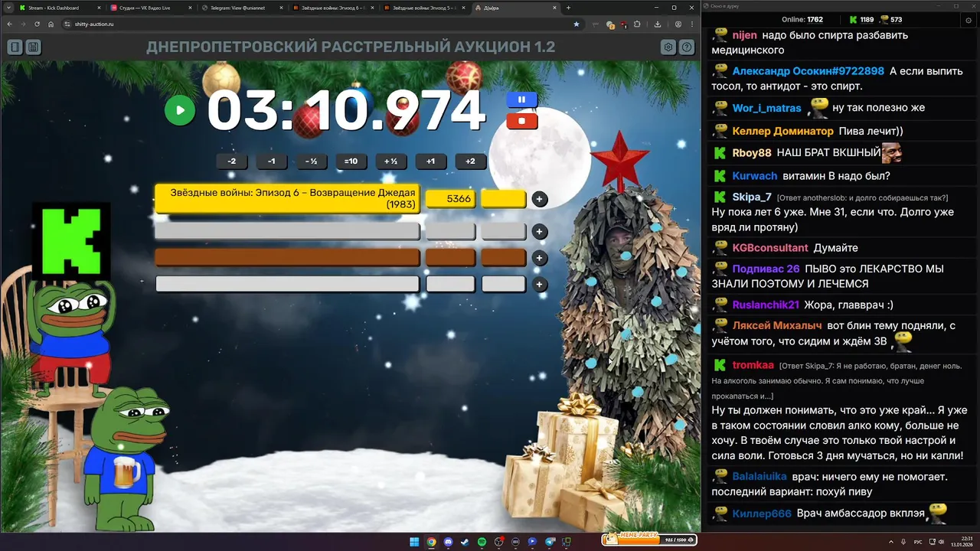Click the РУС language indicator in system tray
This screenshot has height=551, width=980.
(x=918, y=542)
